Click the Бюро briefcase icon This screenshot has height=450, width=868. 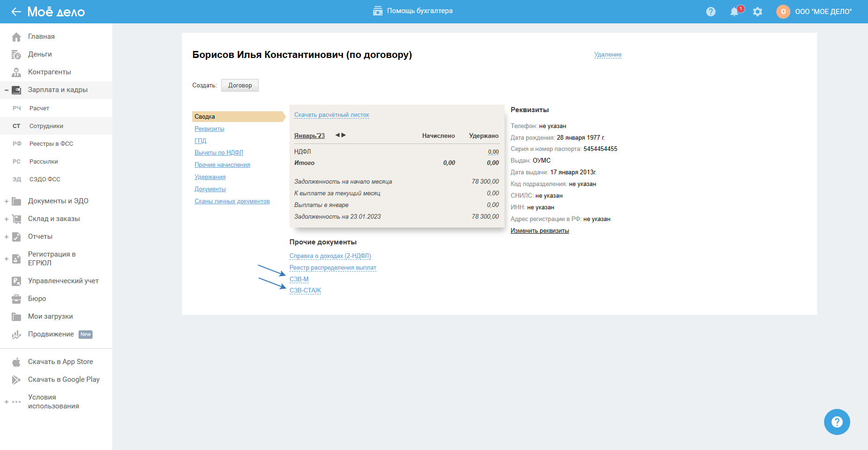pyautogui.click(x=16, y=299)
